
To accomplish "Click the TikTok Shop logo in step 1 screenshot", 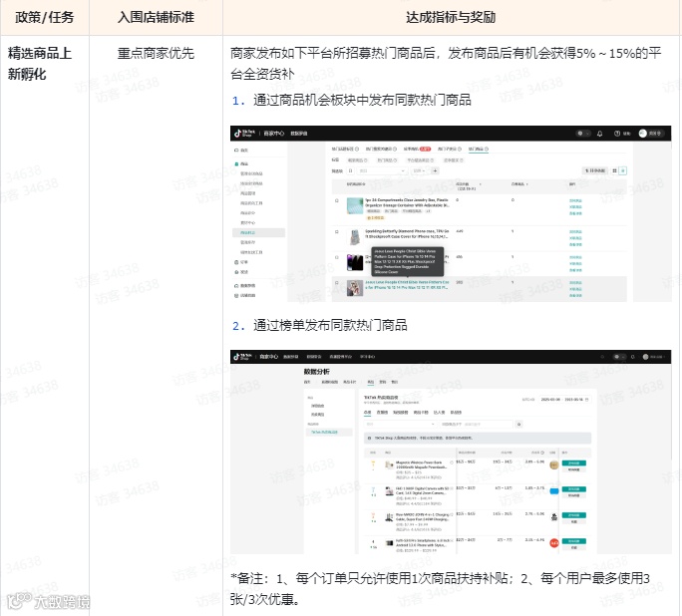I will pos(243,133).
